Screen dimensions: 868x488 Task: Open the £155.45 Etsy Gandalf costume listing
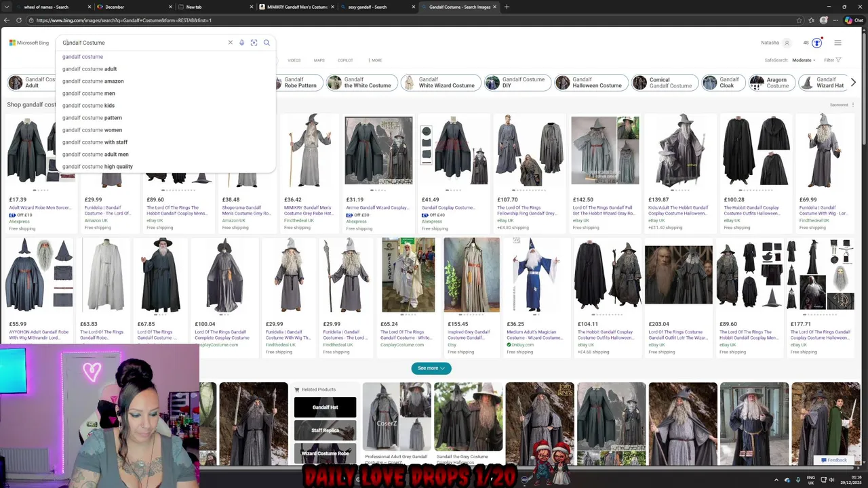coord(471,297)
